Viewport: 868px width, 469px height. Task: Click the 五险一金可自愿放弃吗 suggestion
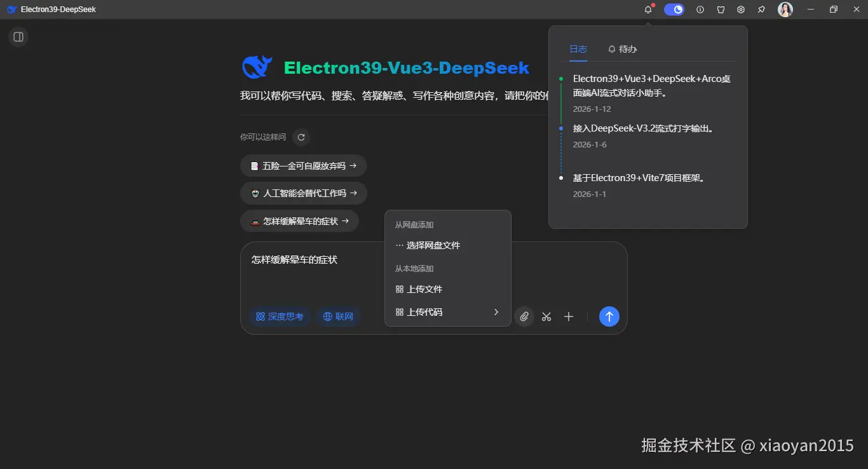(303, 165)
